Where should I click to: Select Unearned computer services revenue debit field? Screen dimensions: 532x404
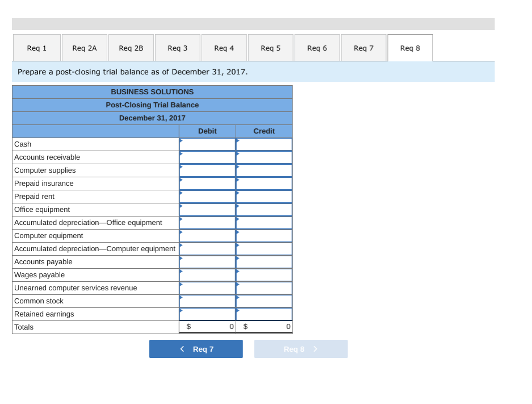pyautogui.click(x=207, y=288)
